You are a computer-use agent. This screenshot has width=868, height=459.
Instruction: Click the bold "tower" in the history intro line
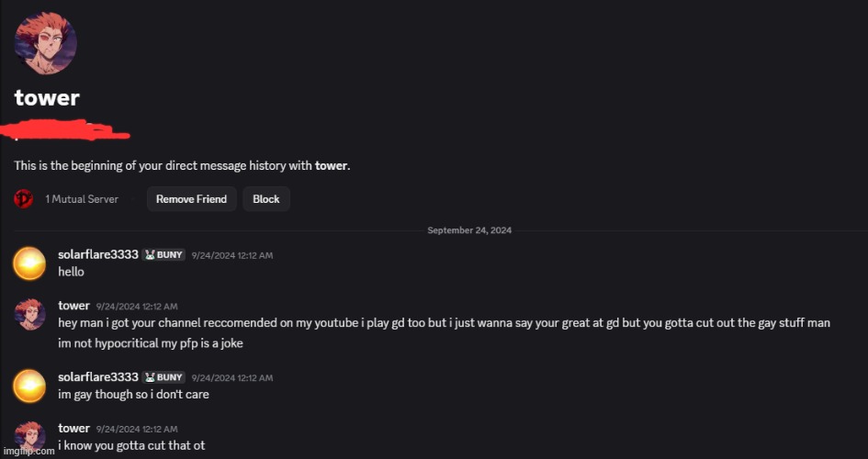(x=332, y=166)
